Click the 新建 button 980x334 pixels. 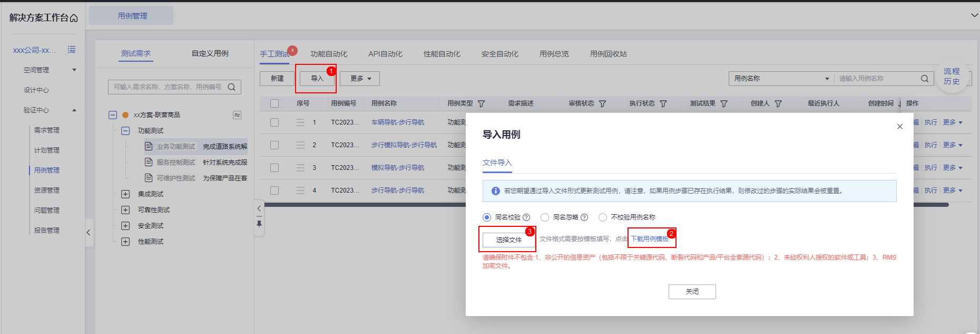tap(277, 79)
